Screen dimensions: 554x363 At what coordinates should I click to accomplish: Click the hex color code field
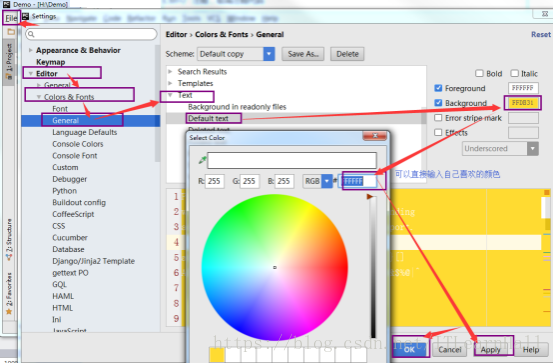tap(358, 181)
